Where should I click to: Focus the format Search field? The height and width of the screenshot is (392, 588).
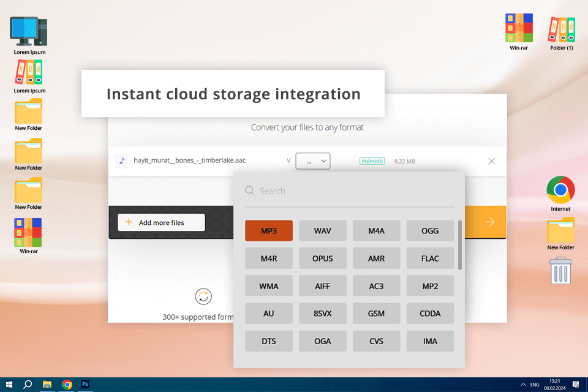(x=350, y=191)
